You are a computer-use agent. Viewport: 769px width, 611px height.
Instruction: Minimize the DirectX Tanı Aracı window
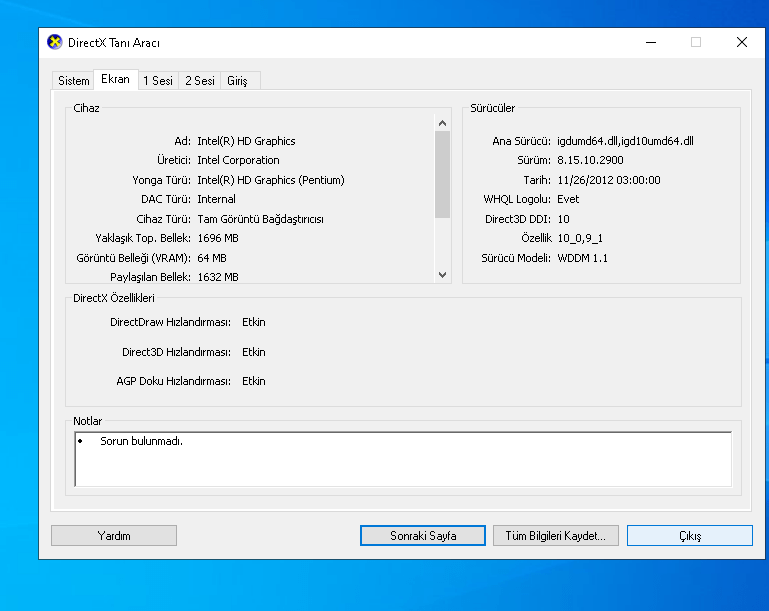click(651, 43)
